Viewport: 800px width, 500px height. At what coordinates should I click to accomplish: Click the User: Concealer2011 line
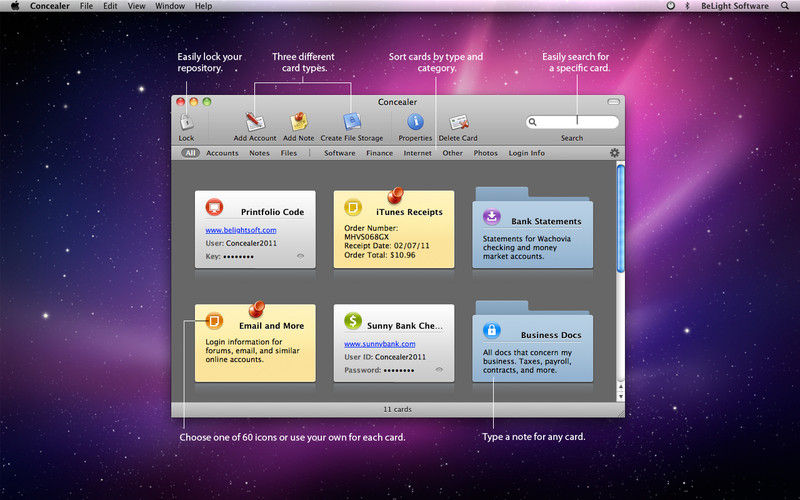[241, 243]
